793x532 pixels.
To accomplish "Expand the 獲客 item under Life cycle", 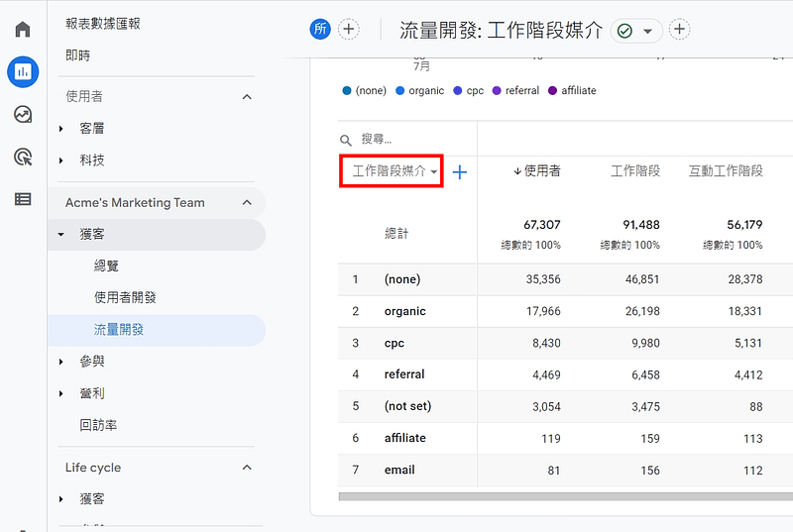I will point(60,499).
